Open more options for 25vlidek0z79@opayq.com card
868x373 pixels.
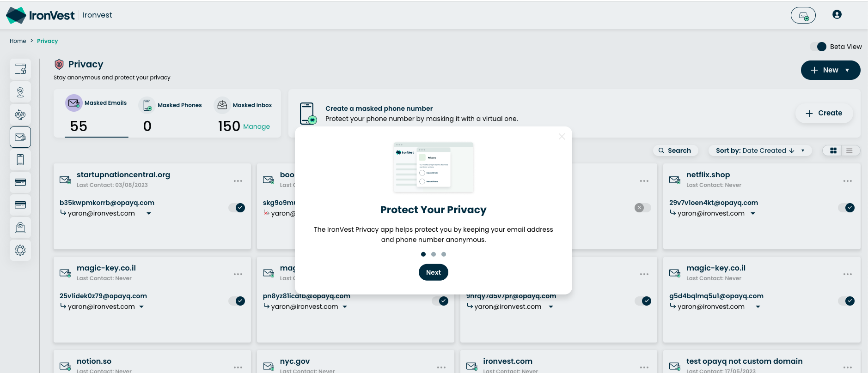pos(238,274)
